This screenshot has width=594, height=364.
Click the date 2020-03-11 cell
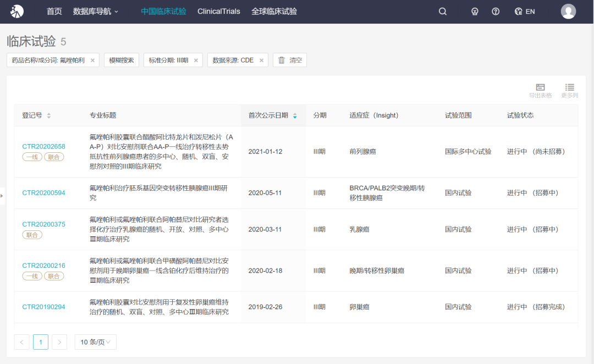[265, 229]
